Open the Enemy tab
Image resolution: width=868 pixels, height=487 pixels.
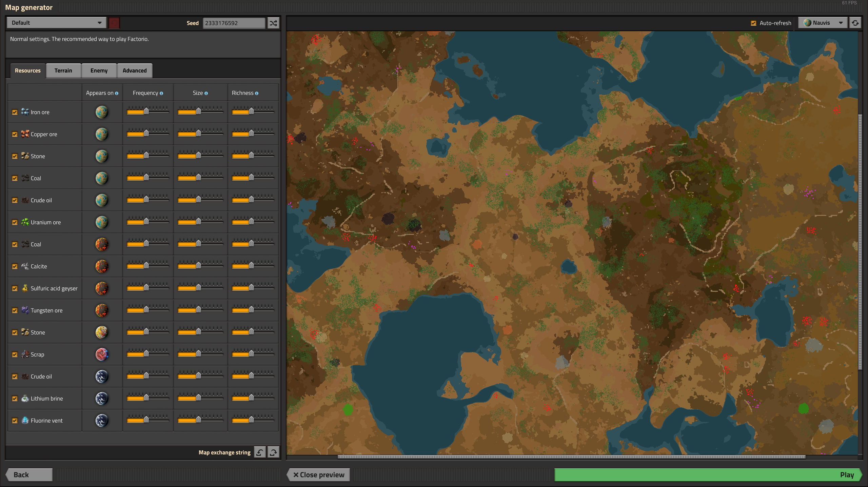point(99,70)
